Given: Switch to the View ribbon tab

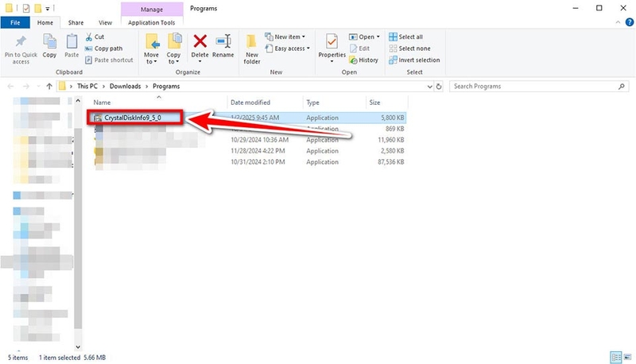Looking at the screenshot, I should point(105,23).
